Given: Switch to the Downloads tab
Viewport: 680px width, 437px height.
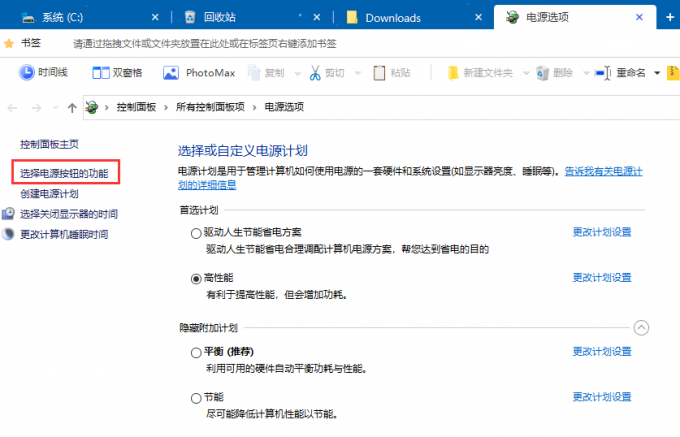Looking at the screenshot, I should [415, 17].
